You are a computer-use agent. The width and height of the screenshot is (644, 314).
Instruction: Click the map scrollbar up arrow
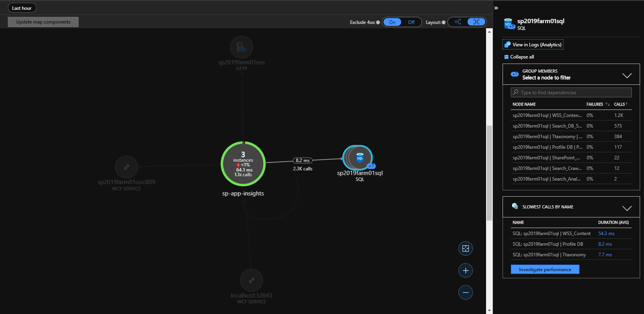pos(489,31)
